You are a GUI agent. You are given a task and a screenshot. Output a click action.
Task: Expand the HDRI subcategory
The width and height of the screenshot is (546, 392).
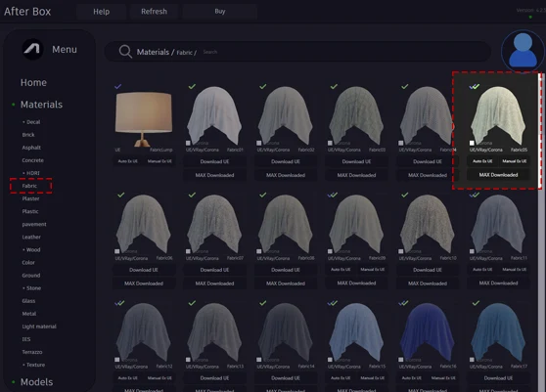pos(31,173)
